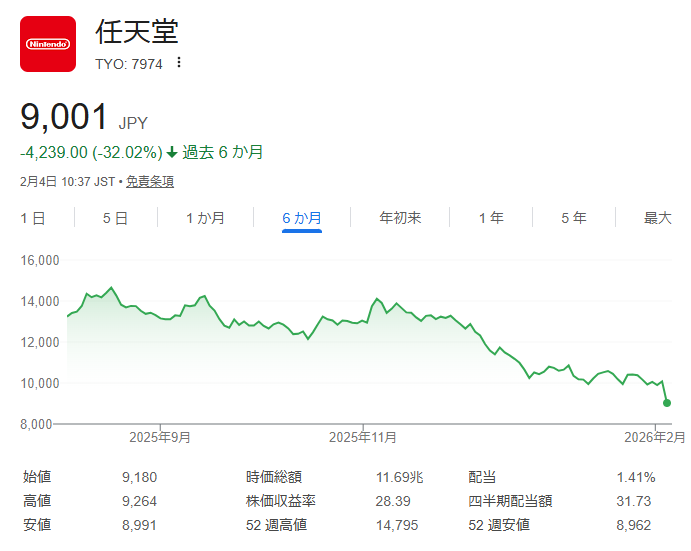Select the 5年 time range tab
The width and height of the screenshot is (691, 551).
(574, 218)
